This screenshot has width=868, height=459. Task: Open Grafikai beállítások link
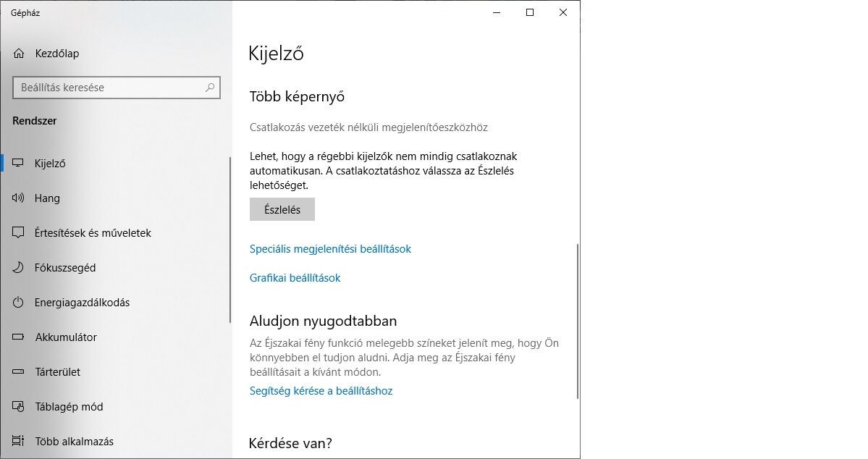295,278
